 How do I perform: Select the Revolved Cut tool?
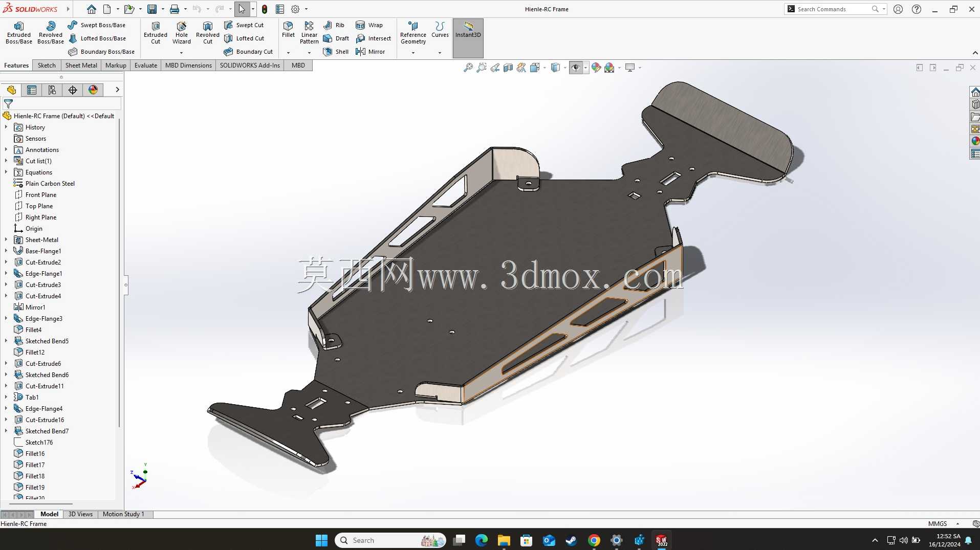[x=207, y=33]
